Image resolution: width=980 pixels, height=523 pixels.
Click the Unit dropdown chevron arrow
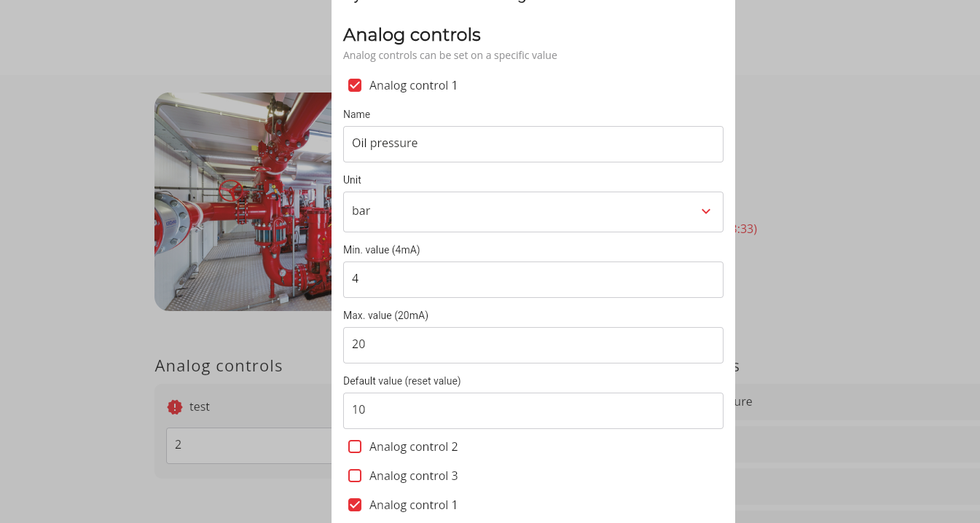pyautogui.click(x=705, y=211)
